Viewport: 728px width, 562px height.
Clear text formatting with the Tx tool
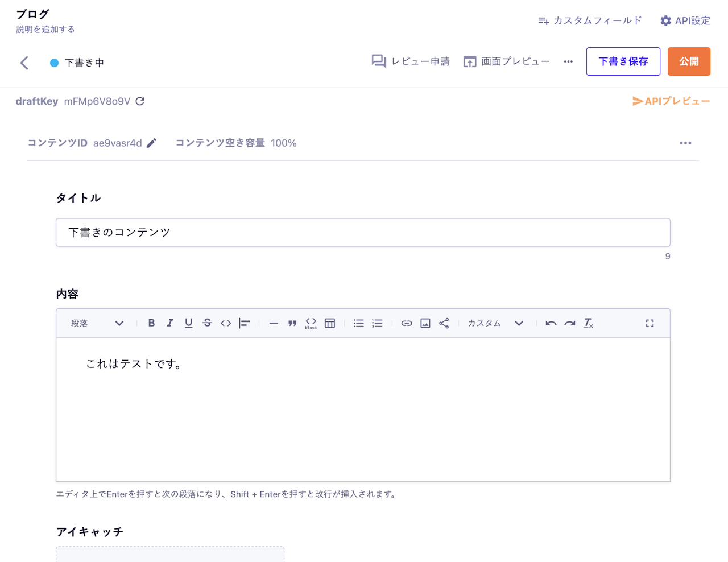tap(588, 323)
